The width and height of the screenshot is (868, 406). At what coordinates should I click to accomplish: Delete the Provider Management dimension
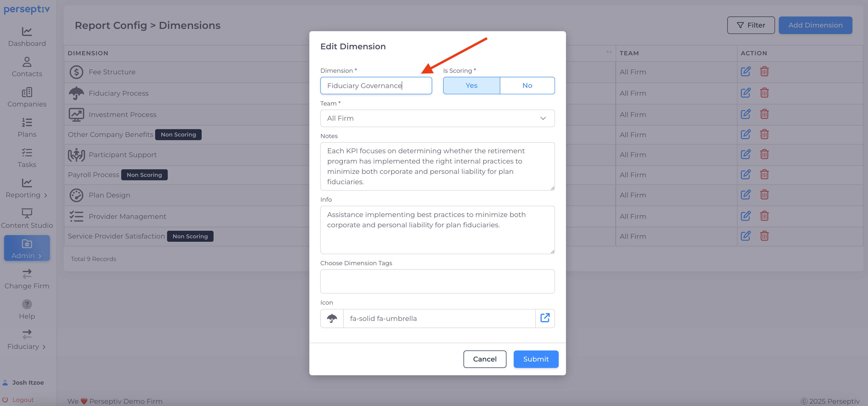[764, 216]
